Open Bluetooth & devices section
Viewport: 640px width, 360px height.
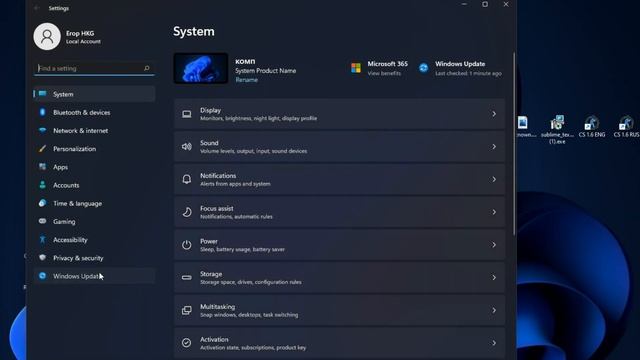pos(94,112)
